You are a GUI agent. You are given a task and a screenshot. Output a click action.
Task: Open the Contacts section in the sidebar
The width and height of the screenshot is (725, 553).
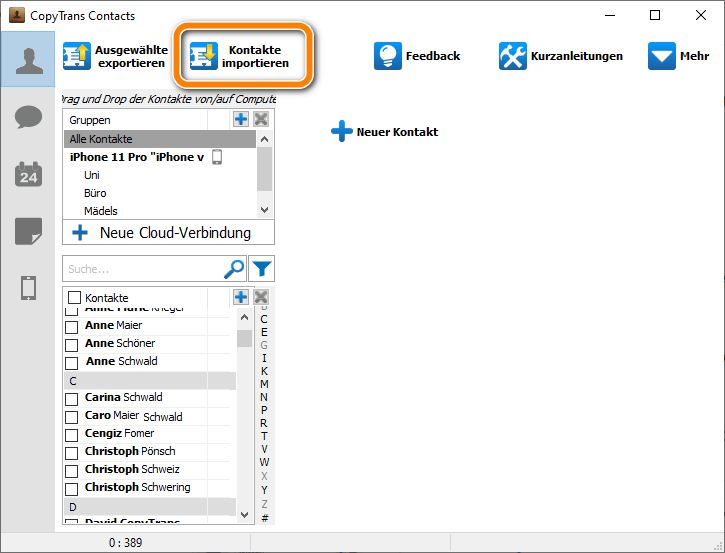tap(28, 59)
